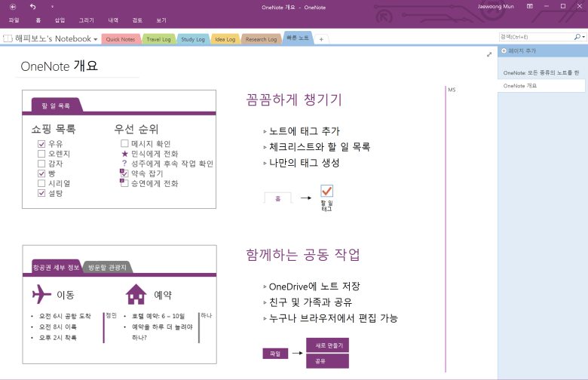588x380 pixels.
Task: Click the star tag by 민식에게 전화
Action: click(125, 153)
